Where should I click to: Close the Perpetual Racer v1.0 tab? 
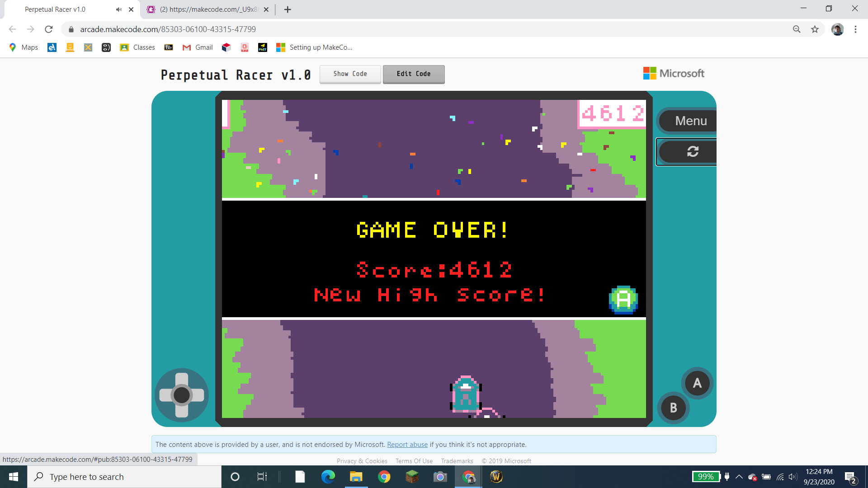131,9
